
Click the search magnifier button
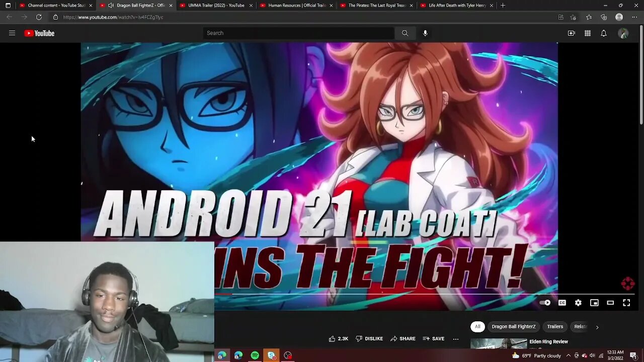[405, 33]
